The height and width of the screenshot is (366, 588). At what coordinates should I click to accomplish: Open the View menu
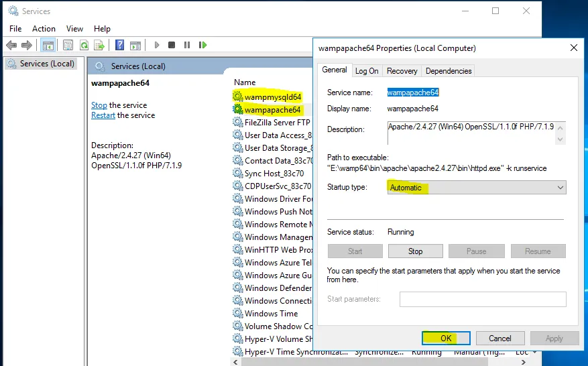click(x=74, y=29)
